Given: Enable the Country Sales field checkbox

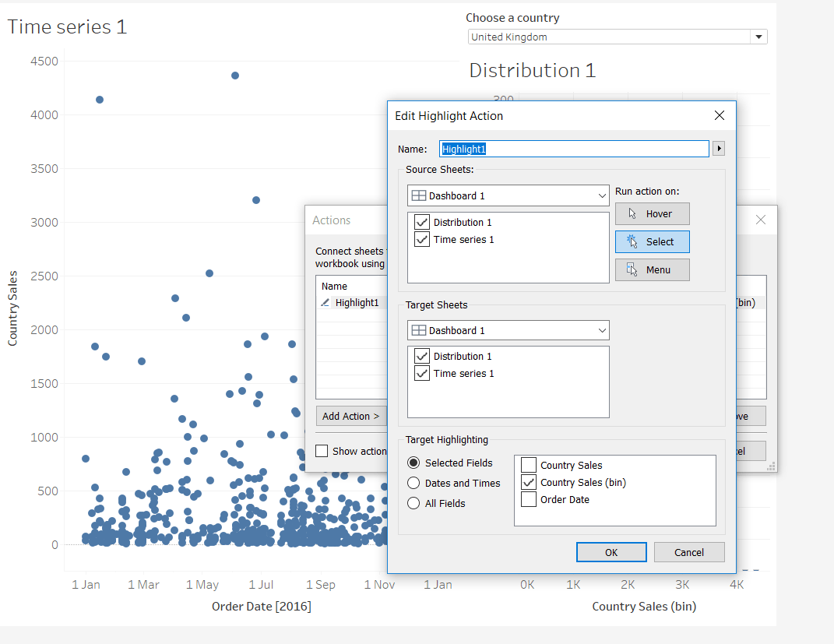Looking at the screenshot, I should 529,465.
